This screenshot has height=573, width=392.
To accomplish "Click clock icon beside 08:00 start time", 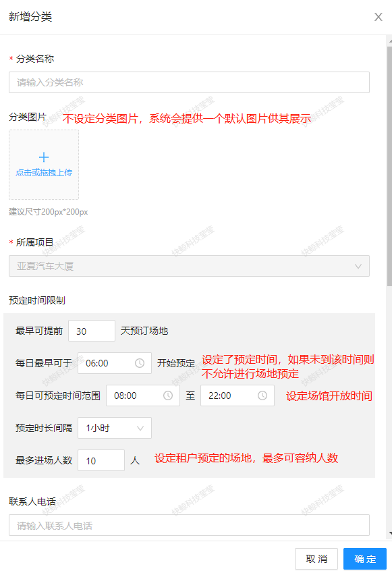I will [x=168, y=395].
